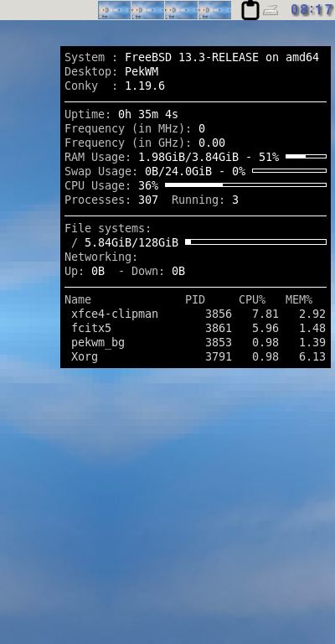Click the Swap usage progress bar

[x=290, y=170]
